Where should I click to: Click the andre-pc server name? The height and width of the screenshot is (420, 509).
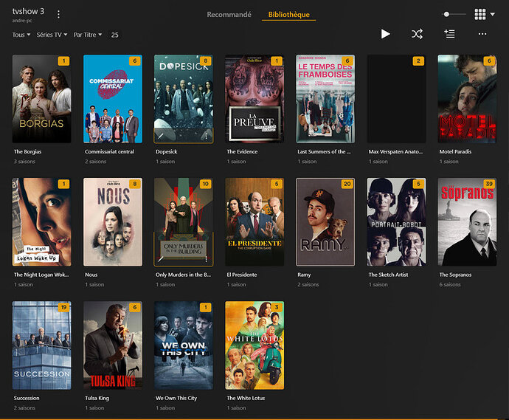pos(22,21)
